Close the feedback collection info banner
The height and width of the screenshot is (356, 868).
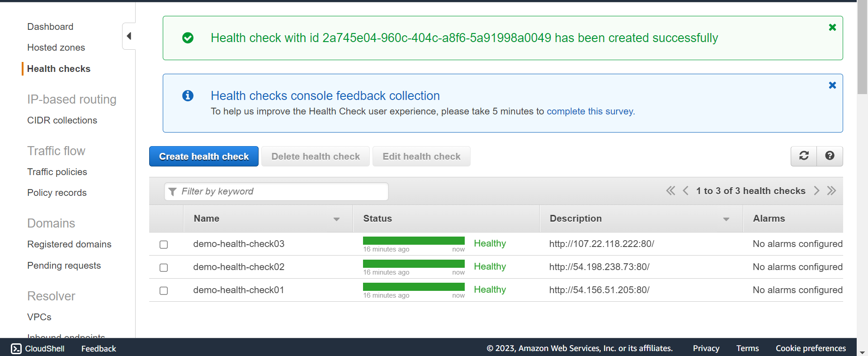(832, 85)
